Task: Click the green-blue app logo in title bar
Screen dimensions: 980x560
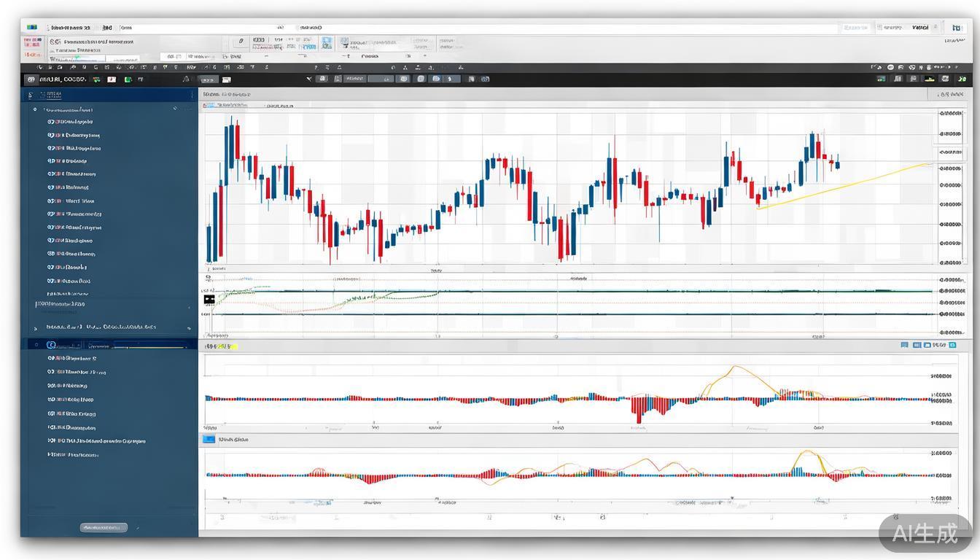Action: tap(31, 27)
